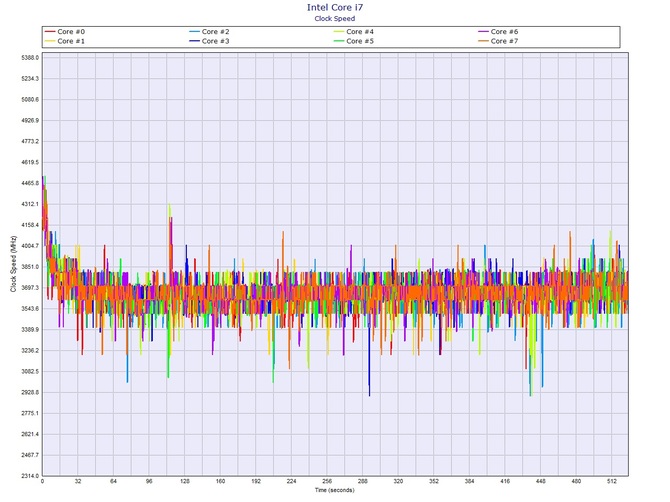Click the 320 tick on time axis

point(398,481)
